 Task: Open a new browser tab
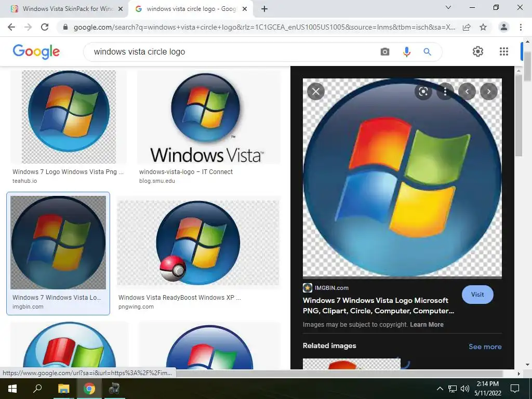(264, 9)
